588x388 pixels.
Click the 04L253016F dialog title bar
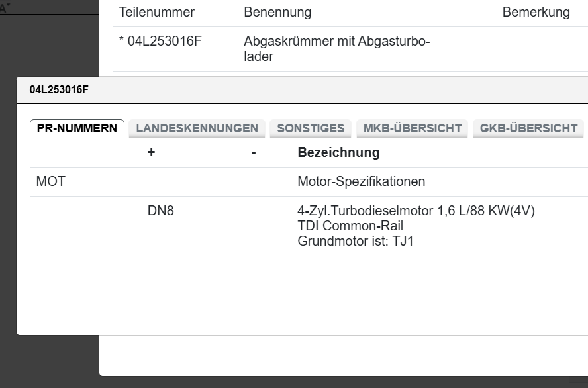265,90
